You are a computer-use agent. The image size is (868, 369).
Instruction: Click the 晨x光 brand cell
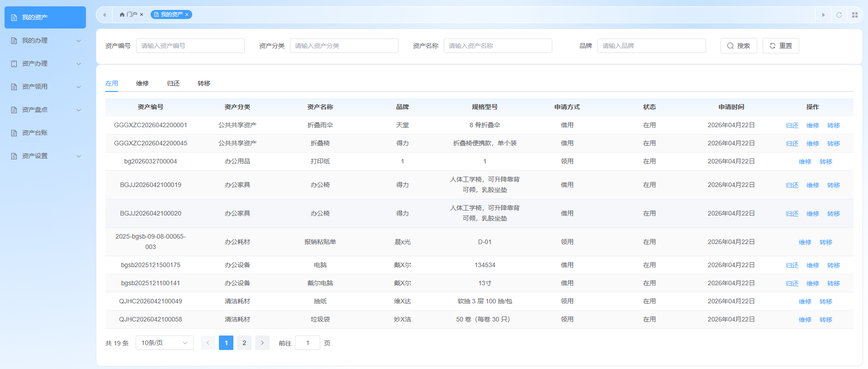coord(403,242)
